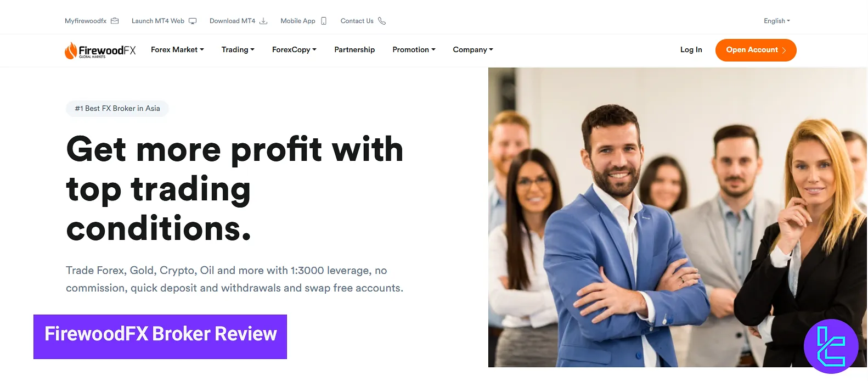Open the ForexCopy dropdown menu
868x381 pixels.
pos(294,49)
